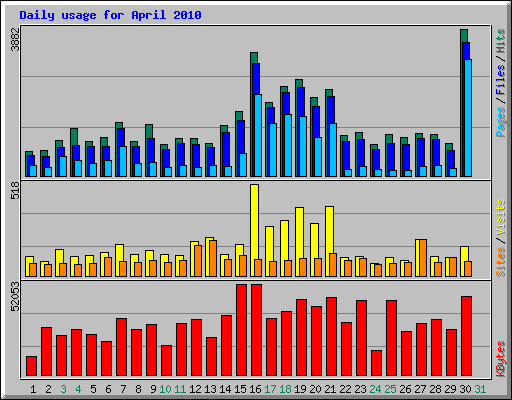Click day 19 on the x-axis

[x=300, y=389]
